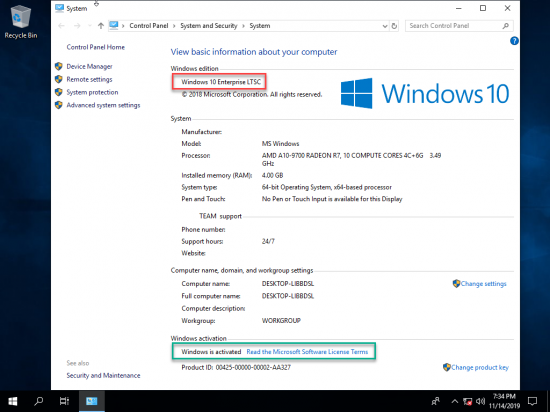Viewport: 550px width, 412px height.
Task: Click the search magnifier icon
Action: click(x=505, y=26)
